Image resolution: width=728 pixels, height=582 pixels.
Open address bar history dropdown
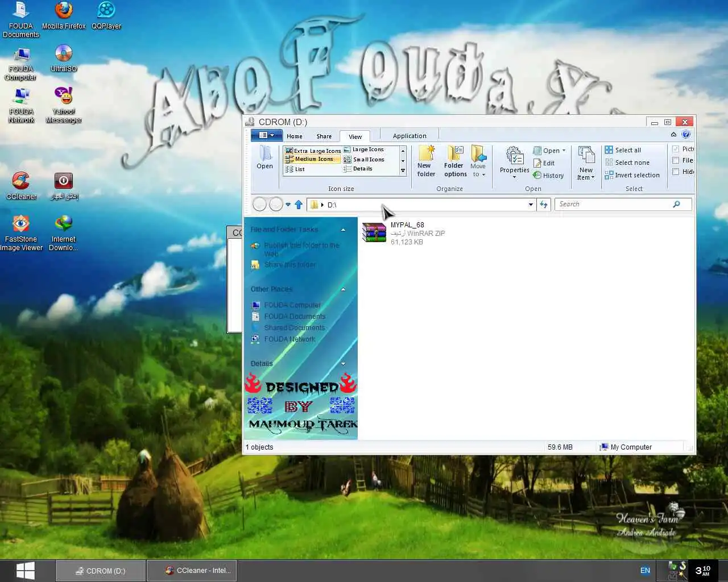tap(531, 205)
